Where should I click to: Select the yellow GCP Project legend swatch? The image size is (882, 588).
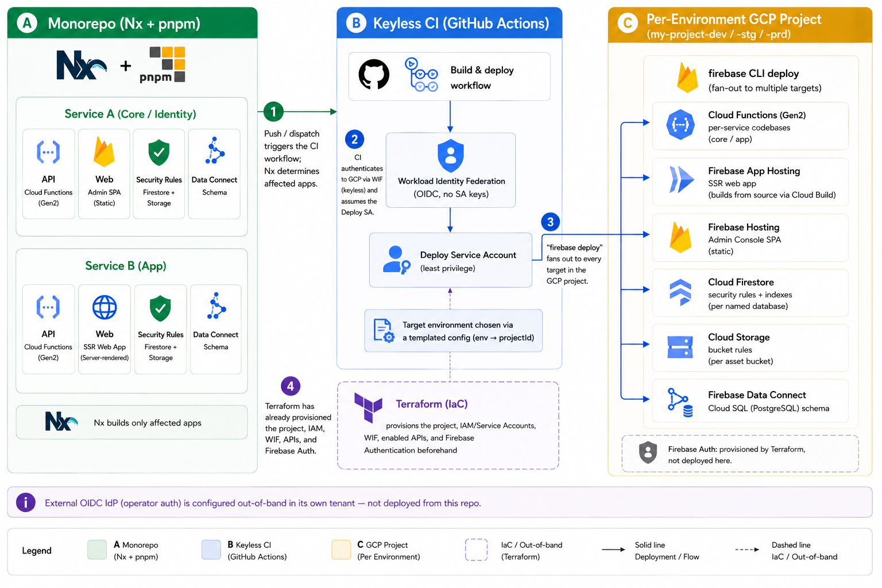pyautogui.click(x=341, y=550)
